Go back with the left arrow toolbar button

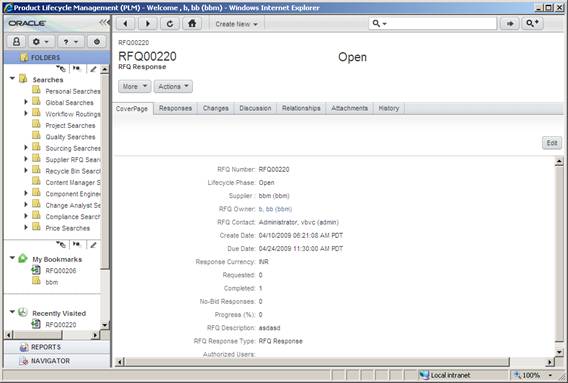click(125, 24)
